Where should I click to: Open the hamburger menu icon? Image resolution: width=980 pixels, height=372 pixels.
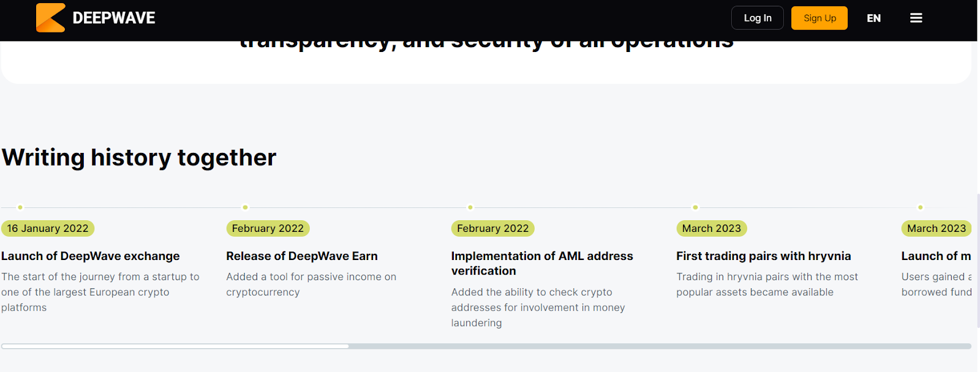(916, 18)
